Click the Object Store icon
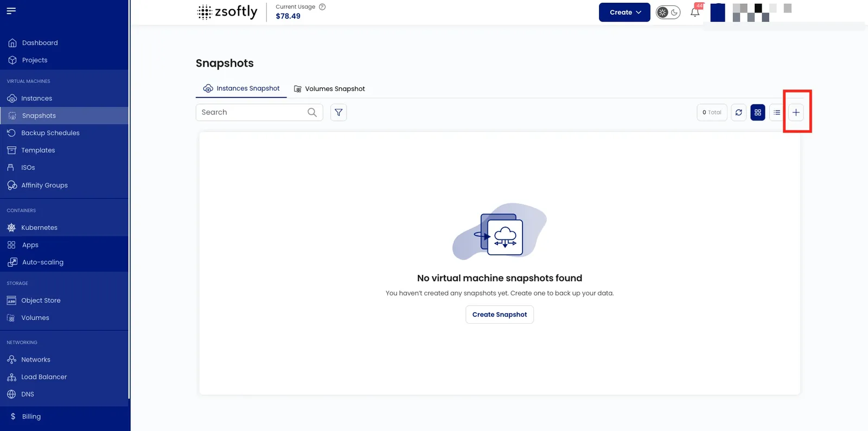The image size is (868, 431). click(x=11, y=300)
